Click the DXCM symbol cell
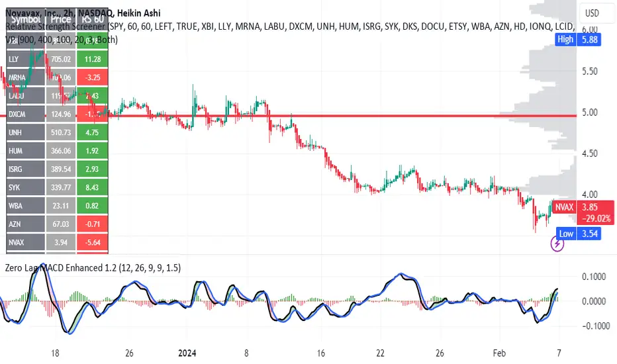Image resolution: width=617 pixels, height=364 pixels. pos(26,114)
